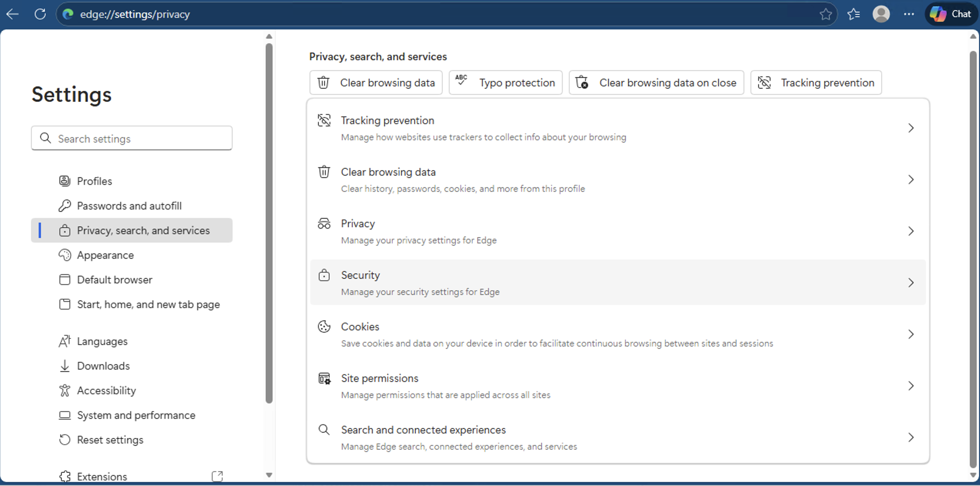Open System and performance settings
The height and width of the screenshot is (486, 980).
point(136,415)
